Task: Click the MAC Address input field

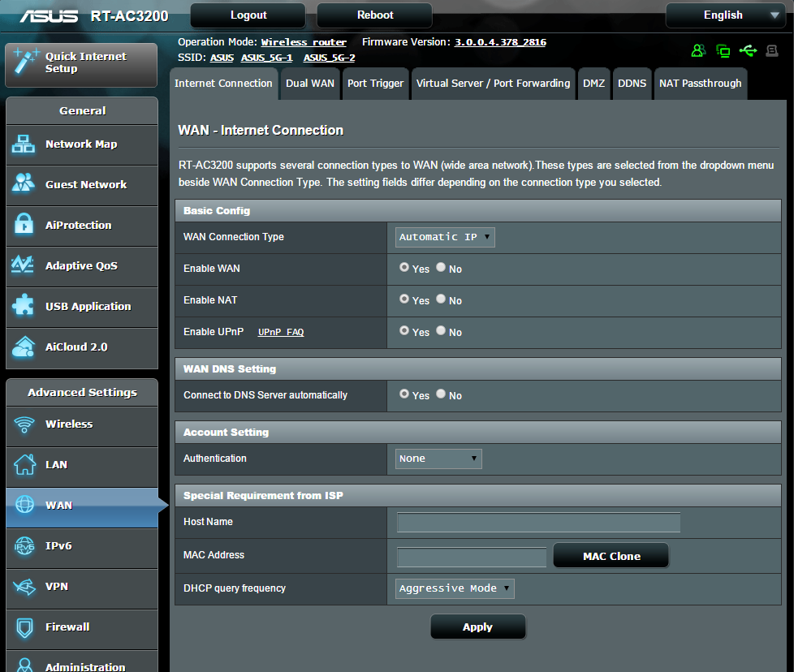Action: [472, 557]
